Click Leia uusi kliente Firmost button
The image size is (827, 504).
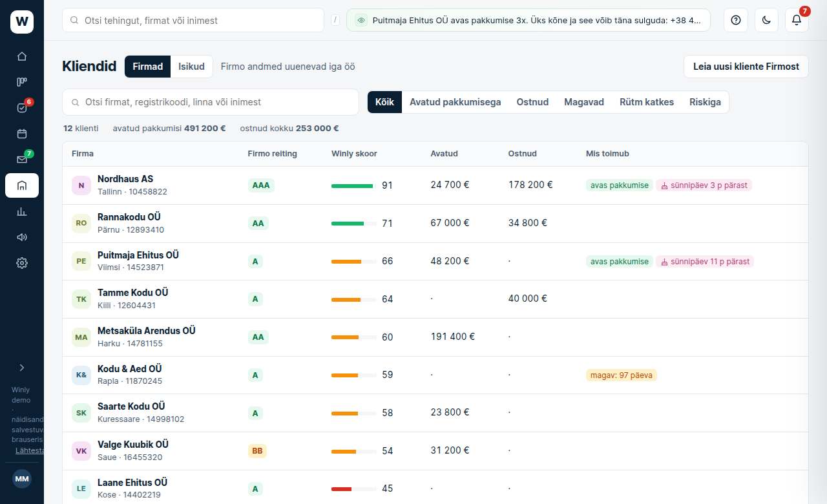pyautogui.click(x=746, y=67)
